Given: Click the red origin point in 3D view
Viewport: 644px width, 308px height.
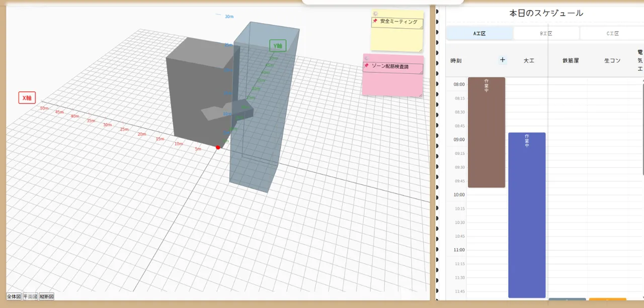Looking at the screenshot, I should click(218, 147).
